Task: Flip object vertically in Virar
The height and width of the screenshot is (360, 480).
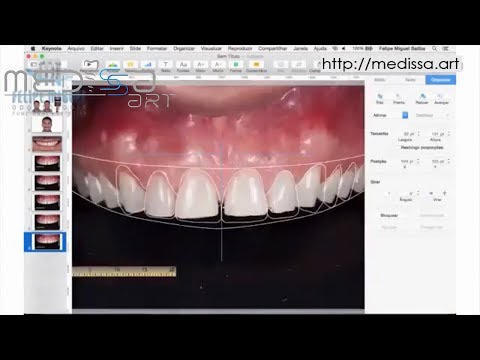Action: (444, 193)
